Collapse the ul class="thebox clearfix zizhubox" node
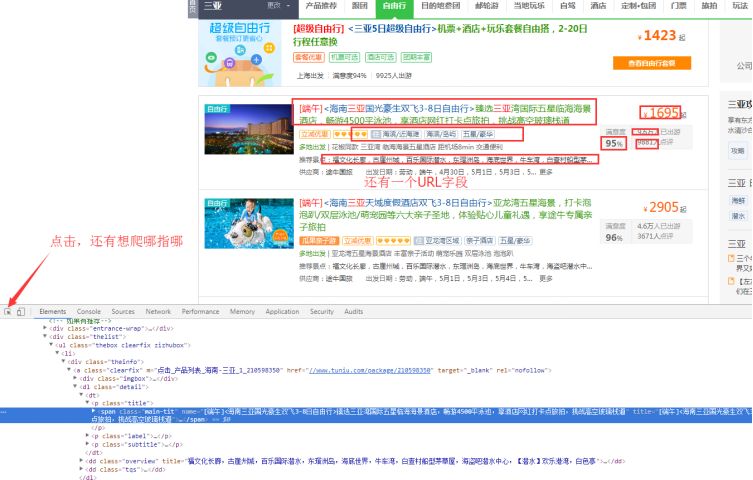 (51, 345)
